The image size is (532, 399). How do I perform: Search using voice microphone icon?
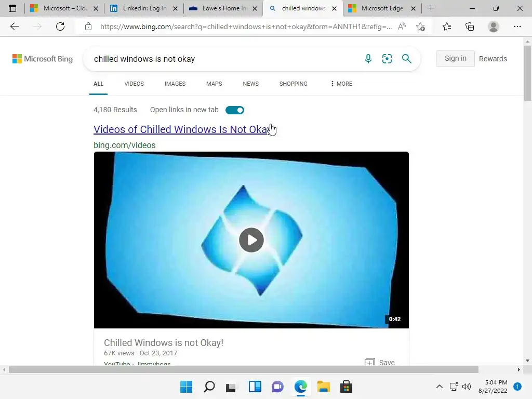click(368, 59)
